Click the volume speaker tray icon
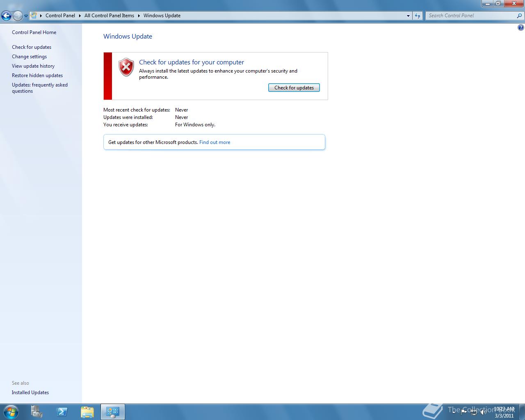525x420 pixels. pyautogui.click(x=484, y=412)
